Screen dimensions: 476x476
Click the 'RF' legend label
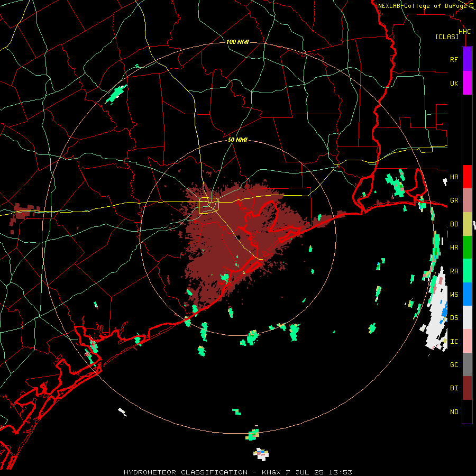click(454, 59)
